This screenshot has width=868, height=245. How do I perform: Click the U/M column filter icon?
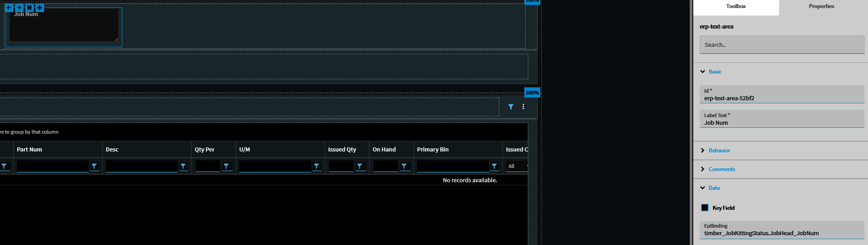pyautogui.click(x=317, y=166)
